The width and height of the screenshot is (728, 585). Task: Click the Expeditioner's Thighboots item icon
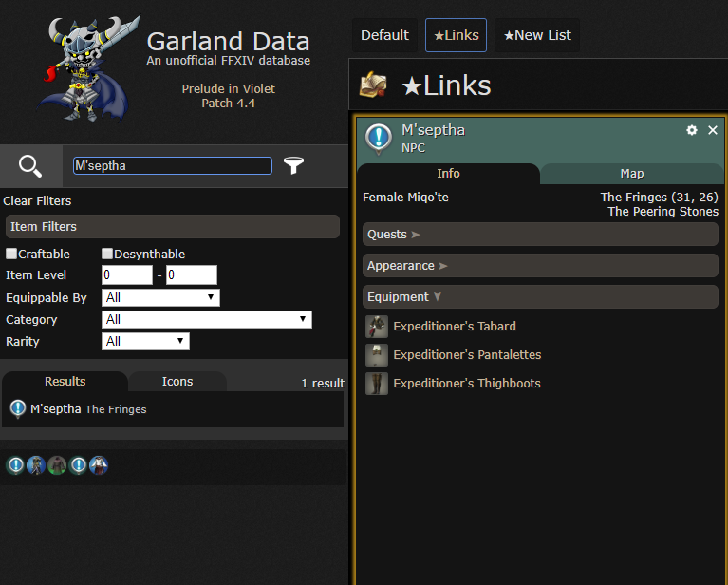point(377,384)
